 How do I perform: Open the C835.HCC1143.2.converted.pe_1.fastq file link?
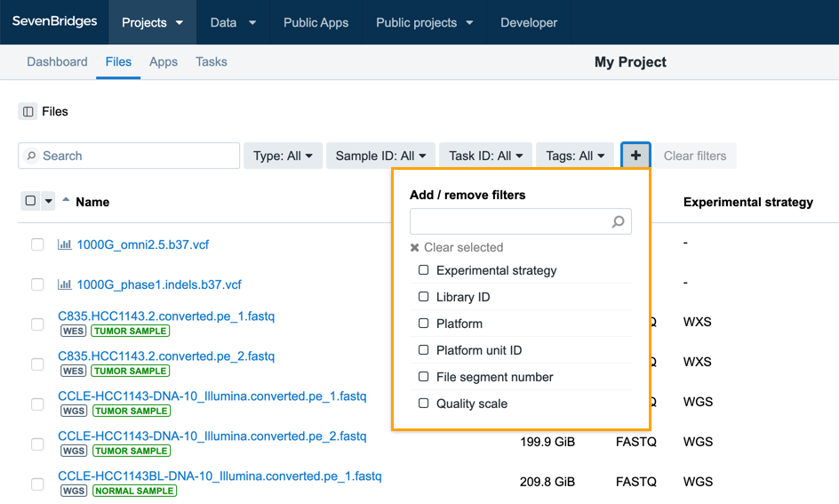(x=166, y=316)
